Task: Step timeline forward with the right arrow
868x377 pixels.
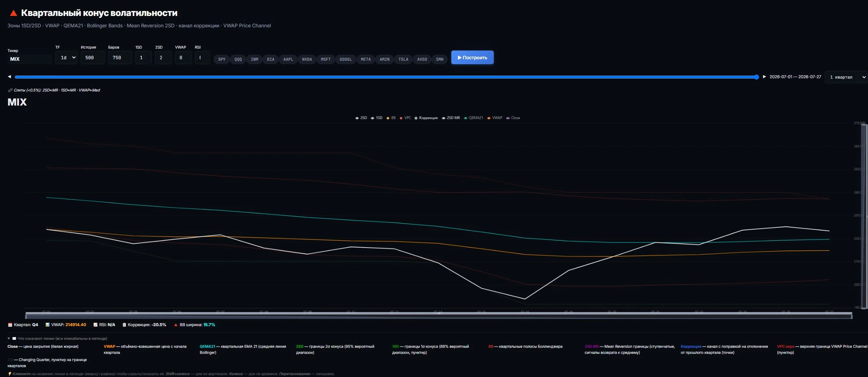Action: (x=764, y=77)
